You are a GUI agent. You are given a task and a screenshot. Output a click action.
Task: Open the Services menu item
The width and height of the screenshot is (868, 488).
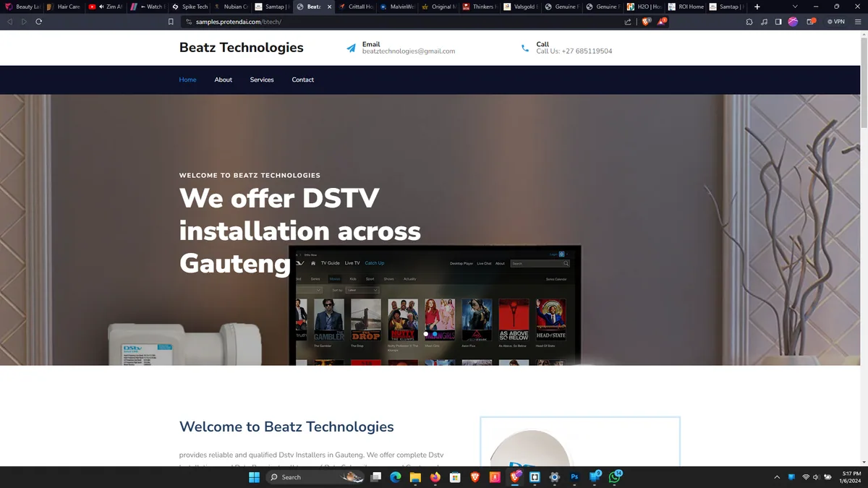click(x=262, y=80)
